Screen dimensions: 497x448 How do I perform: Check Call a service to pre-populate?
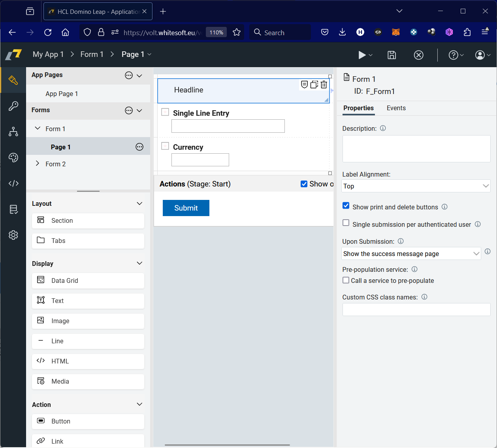click(346, 280)
